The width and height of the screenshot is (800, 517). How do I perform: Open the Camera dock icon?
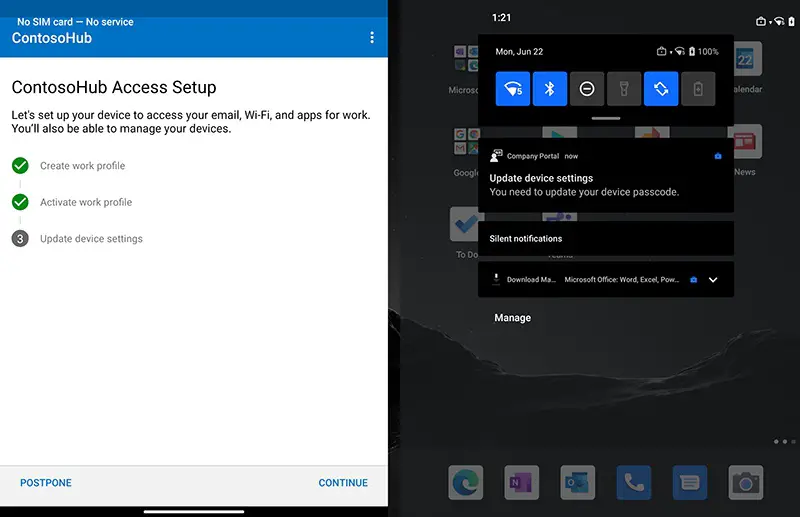pos(746,482)
